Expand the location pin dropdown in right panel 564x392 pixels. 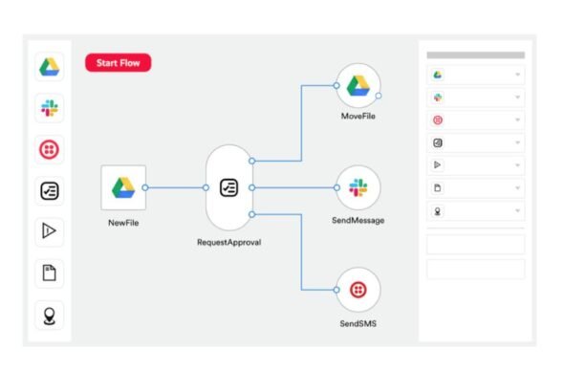tap(475, 211)
